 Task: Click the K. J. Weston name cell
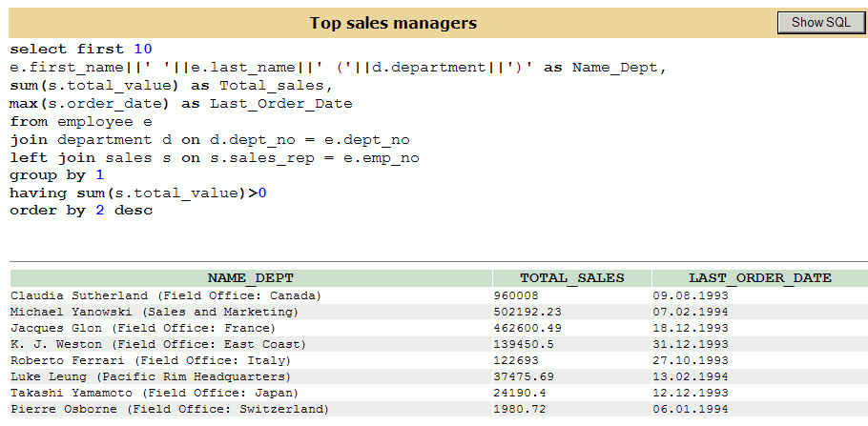[251, 344]
